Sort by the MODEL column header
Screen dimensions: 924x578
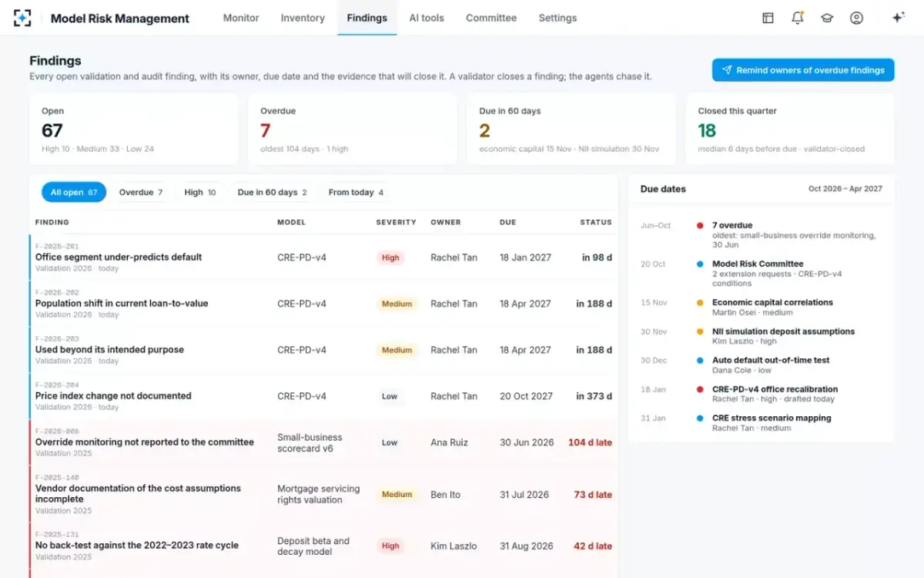pos(292,222)
